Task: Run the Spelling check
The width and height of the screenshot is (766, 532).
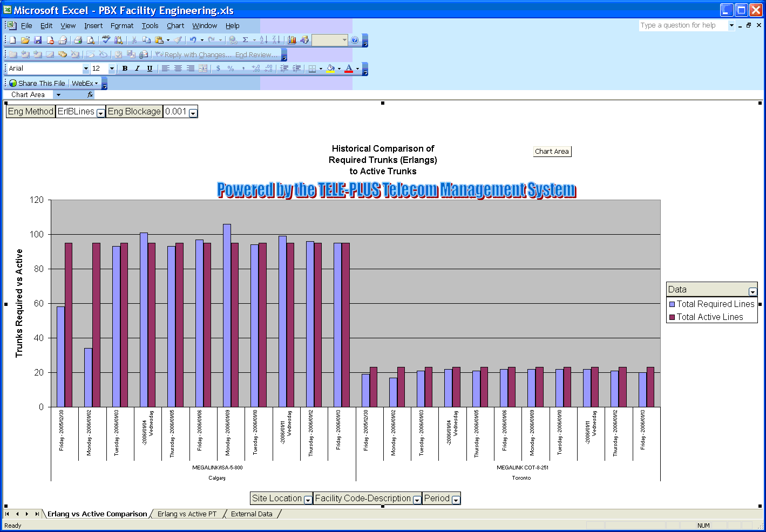Action: 106,40
